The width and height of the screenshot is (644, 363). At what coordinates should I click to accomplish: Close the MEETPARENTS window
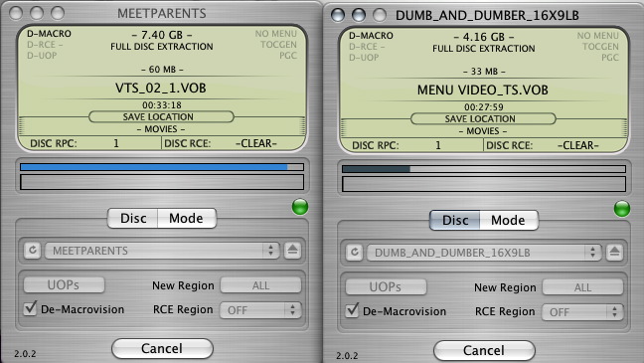click(16, 13)
